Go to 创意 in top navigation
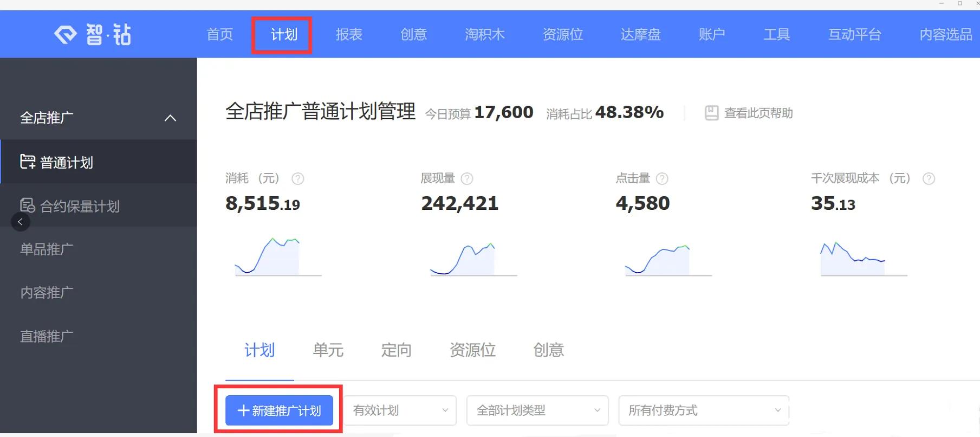This screenshot has width=980, height=437. 413,35
